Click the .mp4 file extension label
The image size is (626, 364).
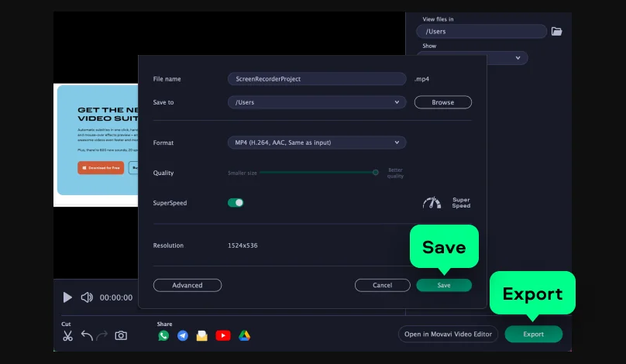pyautogui.click(x=421, y=79)
